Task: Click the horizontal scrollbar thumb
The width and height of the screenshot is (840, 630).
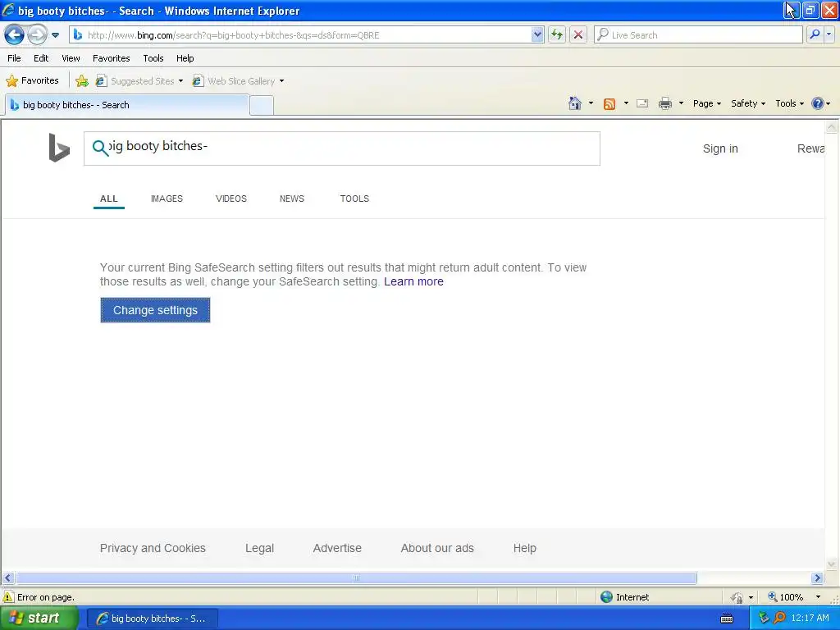Action: 356,578
